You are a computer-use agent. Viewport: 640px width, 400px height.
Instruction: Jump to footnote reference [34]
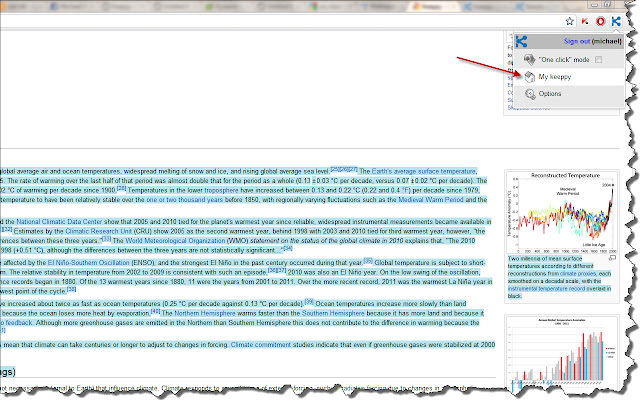[288, 248]
